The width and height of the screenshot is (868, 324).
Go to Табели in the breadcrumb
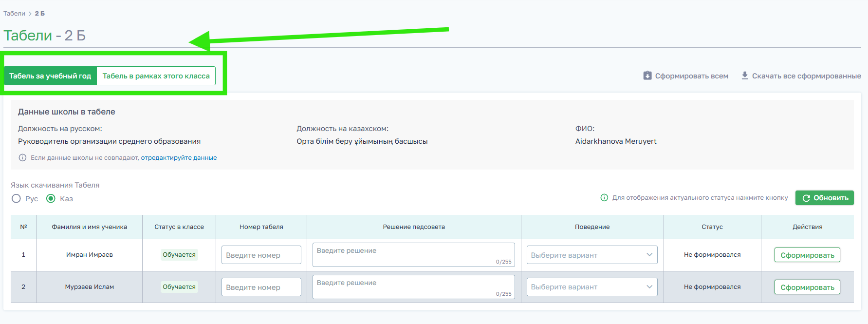coord(14,14)
